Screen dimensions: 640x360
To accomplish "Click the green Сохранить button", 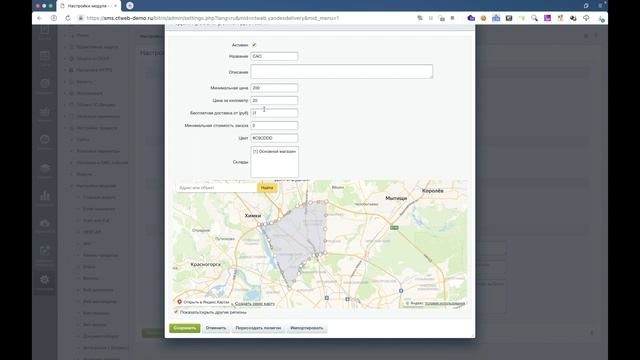I will tap(184, 328).
